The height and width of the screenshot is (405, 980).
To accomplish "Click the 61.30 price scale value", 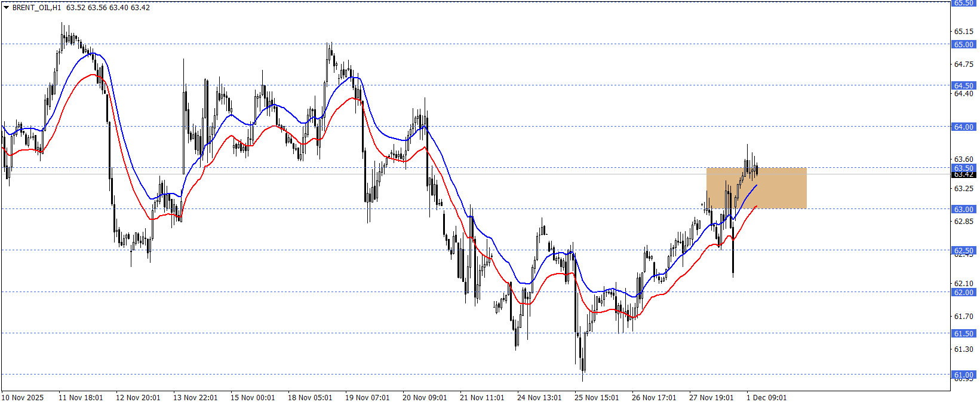I will click(963, 349).
